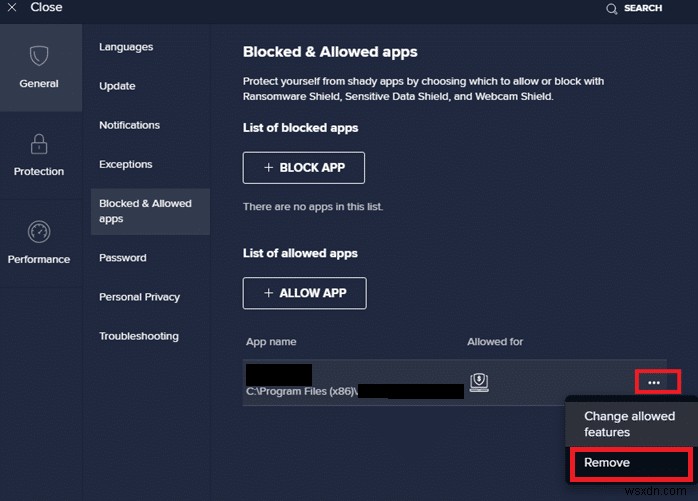Viewport: 698px width, 501px height.
Task: Open Personal Privacy settings
Action: (139, 297)
